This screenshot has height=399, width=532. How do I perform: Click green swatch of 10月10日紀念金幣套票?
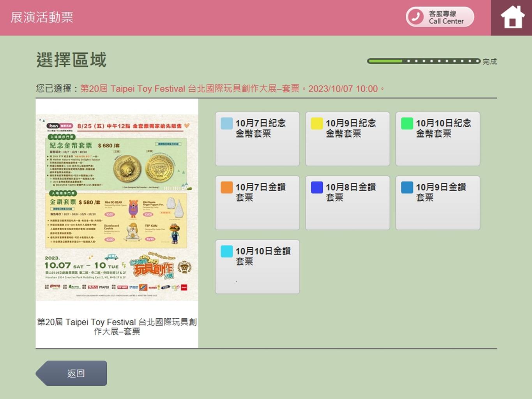coord(407,124)
